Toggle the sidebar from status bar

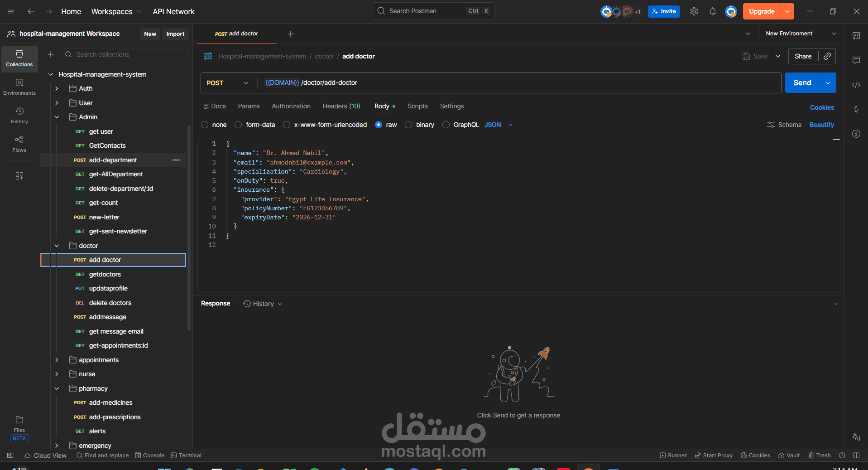[10, 455]
